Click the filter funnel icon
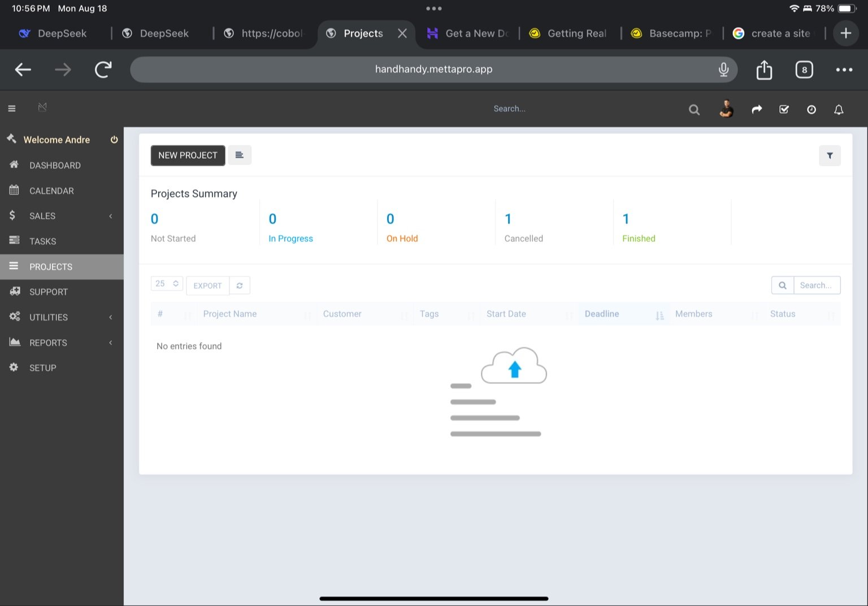 tap(830, 155)
